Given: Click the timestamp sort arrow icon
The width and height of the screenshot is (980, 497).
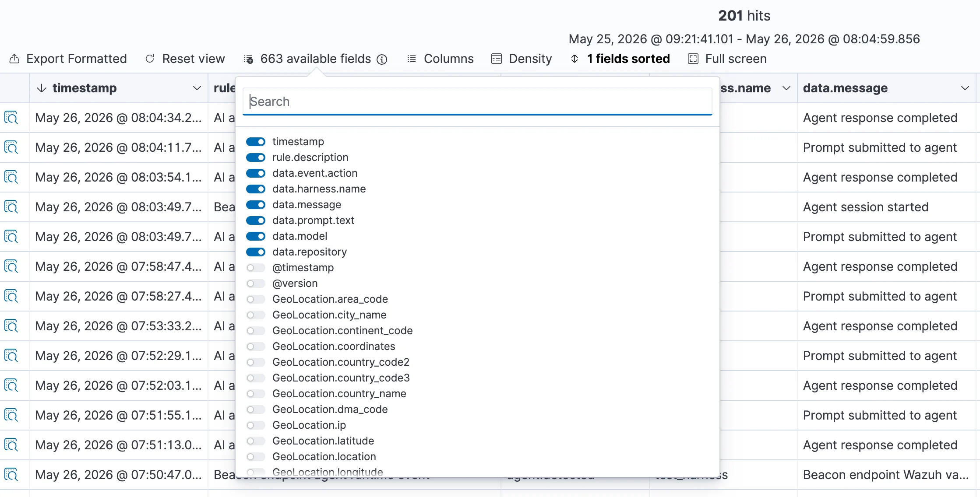Looking at the screenshot, I should 42,88.
